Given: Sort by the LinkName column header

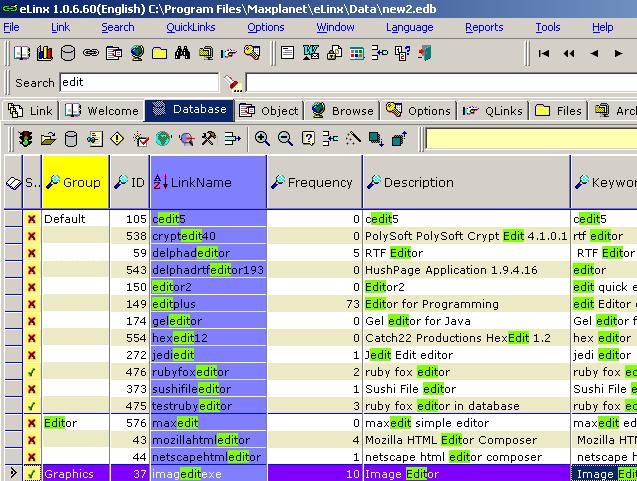Looking at the screenshot, I should (208, 182).
